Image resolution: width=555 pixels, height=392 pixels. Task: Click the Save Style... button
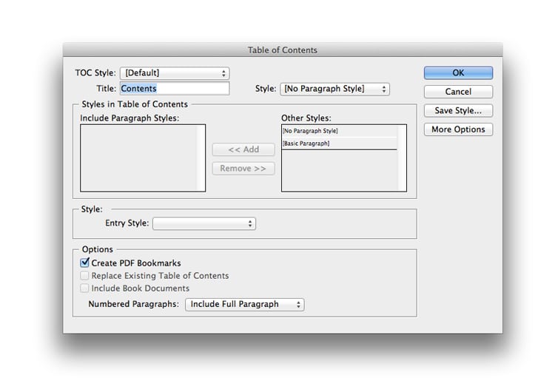458,111
